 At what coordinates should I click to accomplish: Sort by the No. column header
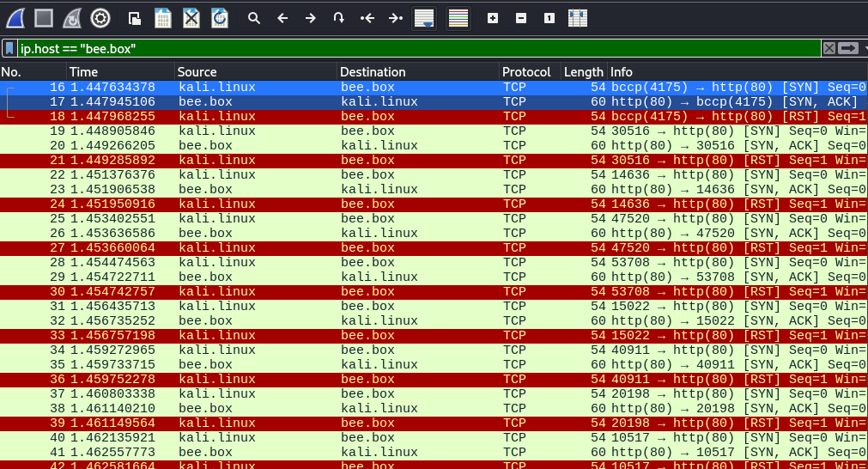33,72
